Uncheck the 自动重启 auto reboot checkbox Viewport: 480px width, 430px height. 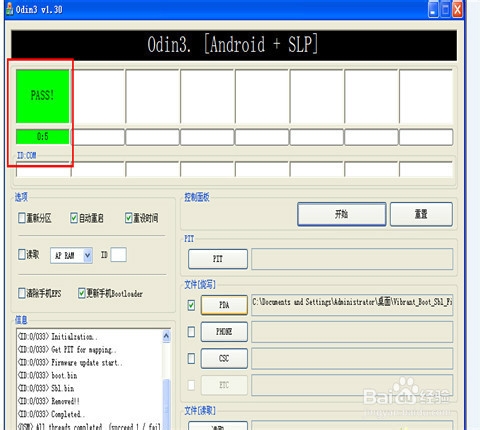coord(74,218)
